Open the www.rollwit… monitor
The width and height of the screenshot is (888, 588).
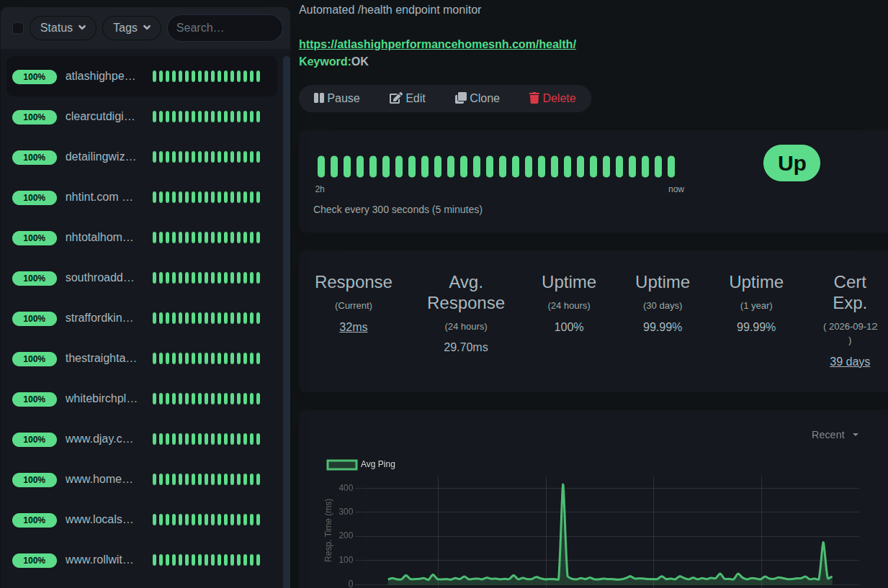pyautogui.click(x=142, y=560)
